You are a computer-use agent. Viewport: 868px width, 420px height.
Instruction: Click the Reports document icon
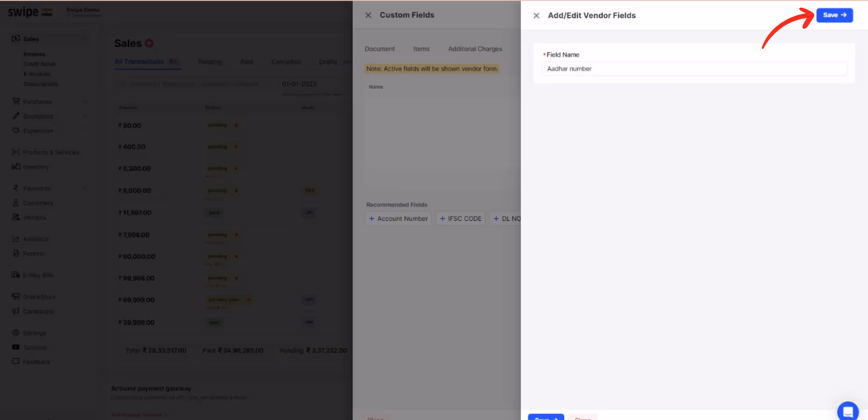[x=16, y=253]
